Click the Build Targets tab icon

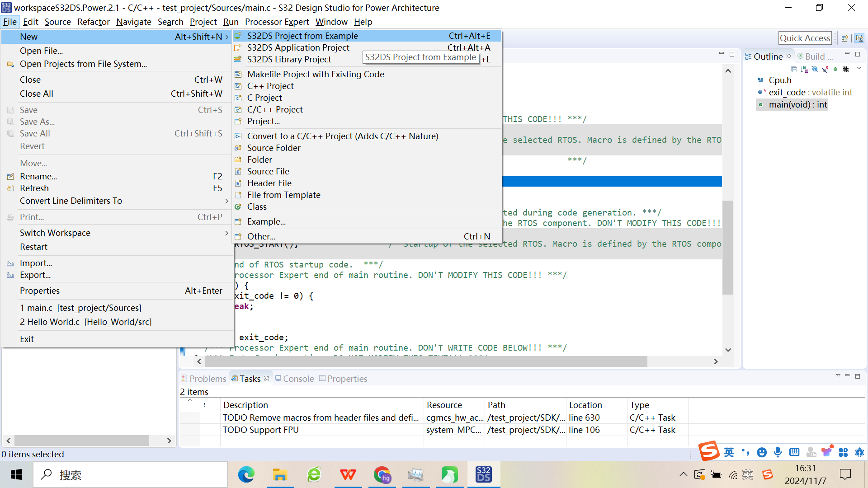[x=801, y=56]
